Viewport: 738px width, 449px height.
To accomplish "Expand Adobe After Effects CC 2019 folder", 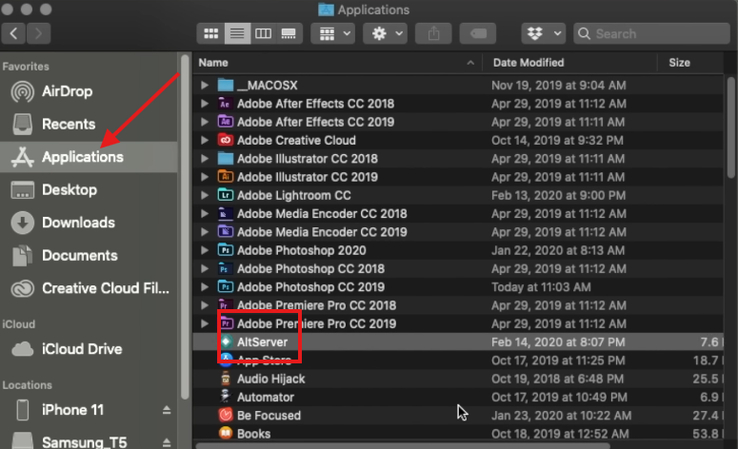I will pyautogui.click(x=204, y=122).
